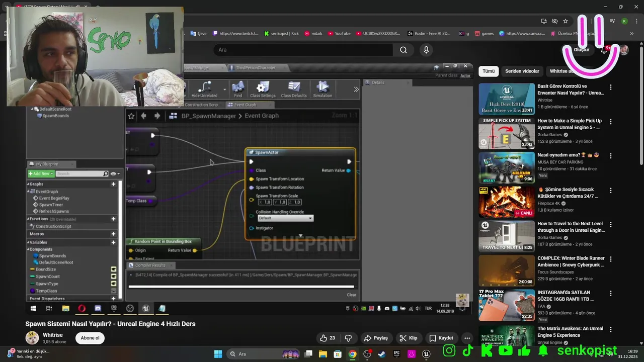Open Find in the Blueprint toolbar
This screenshot has height=362, width=644.
coord(238,89)
